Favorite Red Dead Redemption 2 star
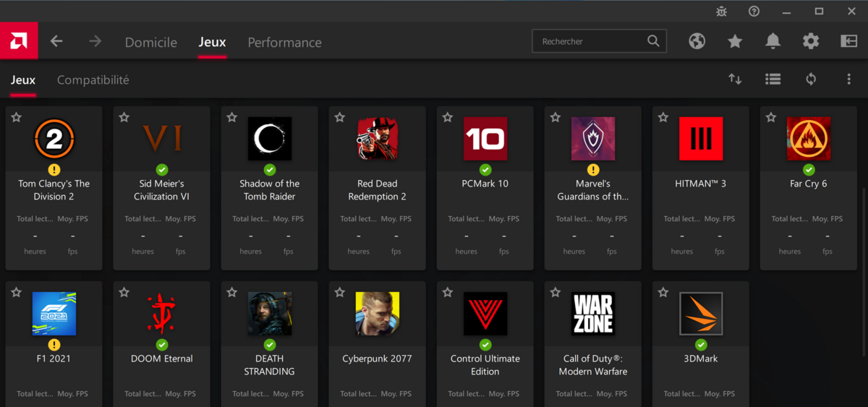Viewport: 868px width, 407px height. (340, 117)
